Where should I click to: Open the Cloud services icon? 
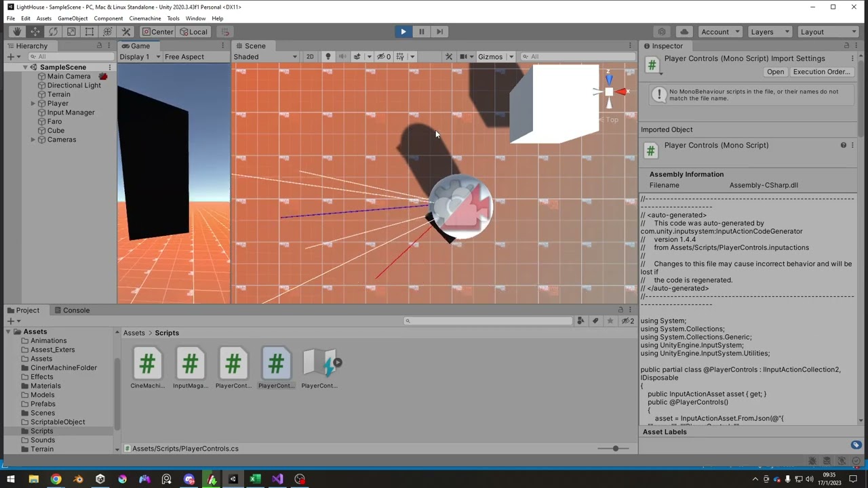coord(684,32)
